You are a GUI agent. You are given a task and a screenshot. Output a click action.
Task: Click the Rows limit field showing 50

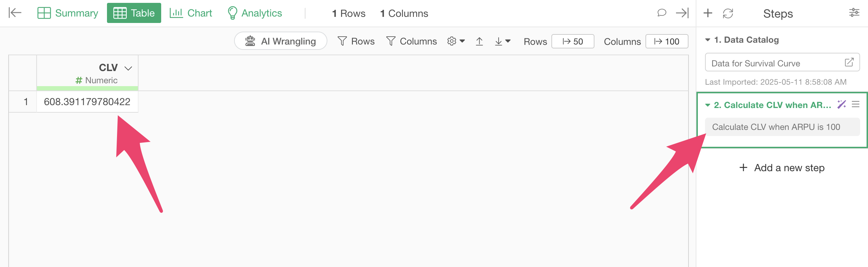(573, 42)
